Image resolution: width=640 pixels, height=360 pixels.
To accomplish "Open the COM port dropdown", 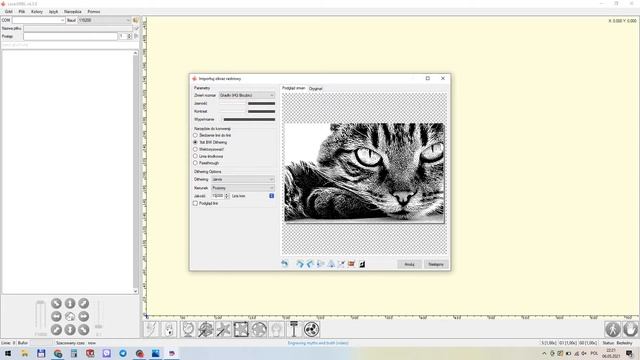I will (x=39, y=20).
